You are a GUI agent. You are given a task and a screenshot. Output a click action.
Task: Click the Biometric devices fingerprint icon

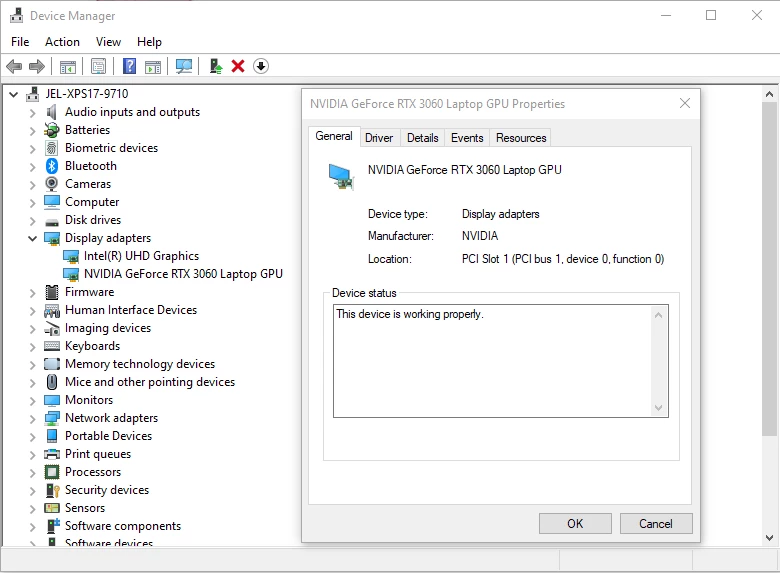coord(51,148)
